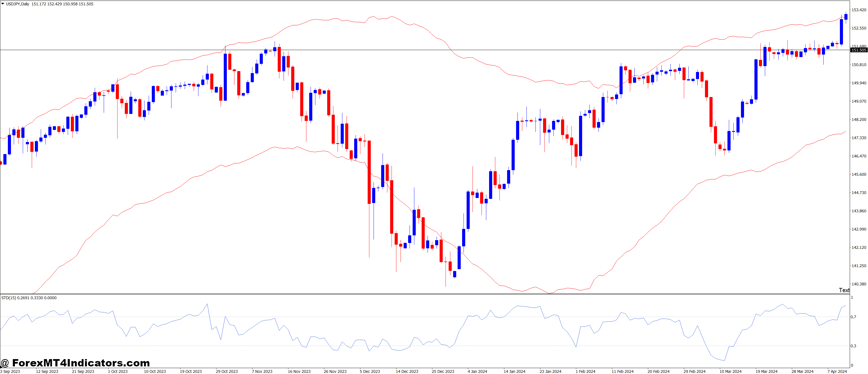Click the 3 Sep 2023 date marker
This screenshot has width=868, height=374.
point(10,371)
